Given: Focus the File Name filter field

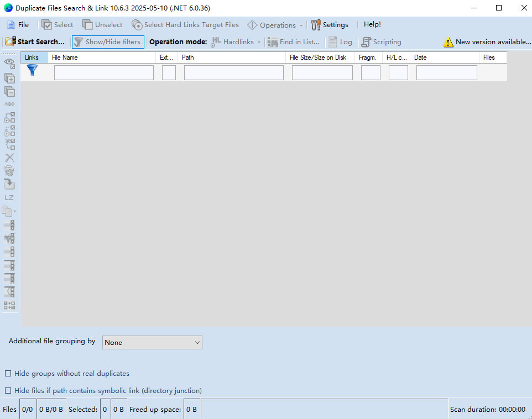Looking at the screenshot, I should click(x=104, y=72).
